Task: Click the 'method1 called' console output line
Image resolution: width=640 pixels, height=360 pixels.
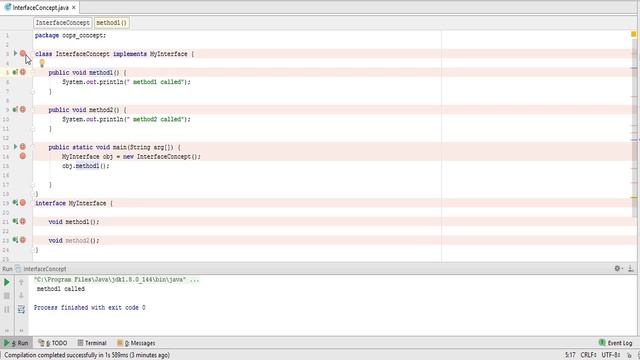Action: 61,289
